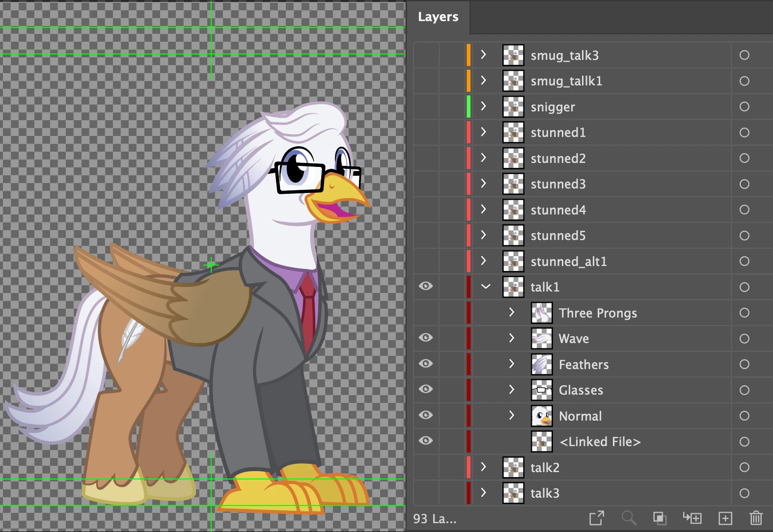This screenshot has width=773, height=532.
Task: Click target circle for stunned5 layer
Action: (x=745, y=236)
